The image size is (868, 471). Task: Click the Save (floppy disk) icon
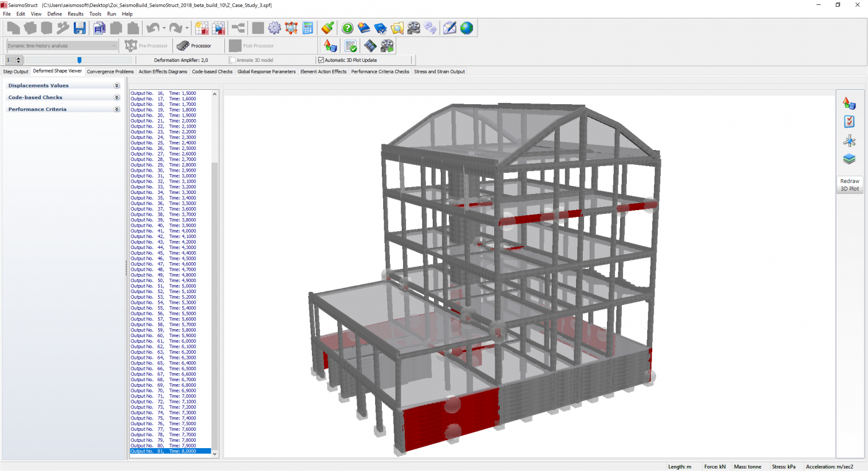point(79,28)
